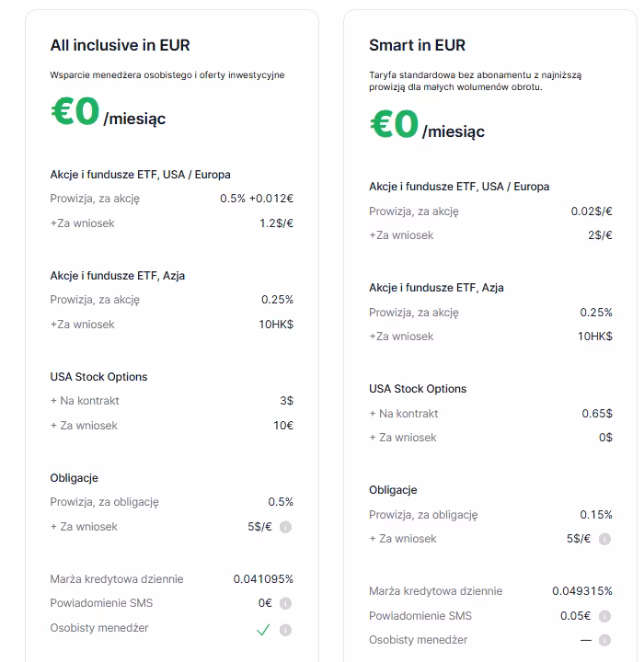This screenshot has width=644, height=662.
Task: Click the dash mark in Smart plan's manager row
Action: coord(586,640)
